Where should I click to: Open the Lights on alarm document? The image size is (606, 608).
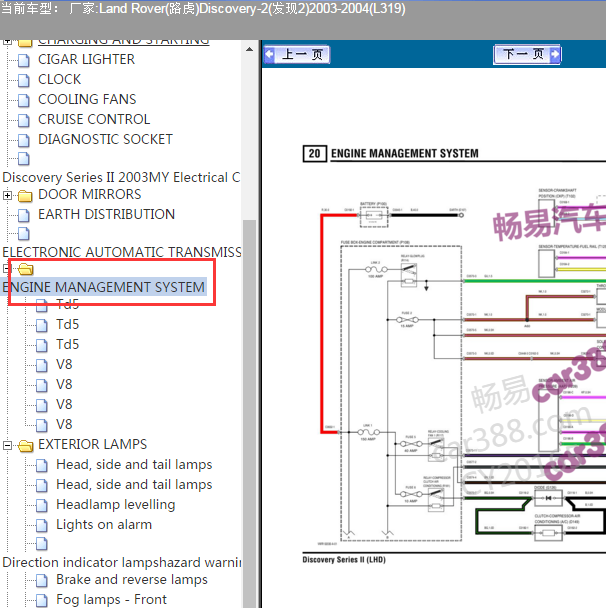104,525
